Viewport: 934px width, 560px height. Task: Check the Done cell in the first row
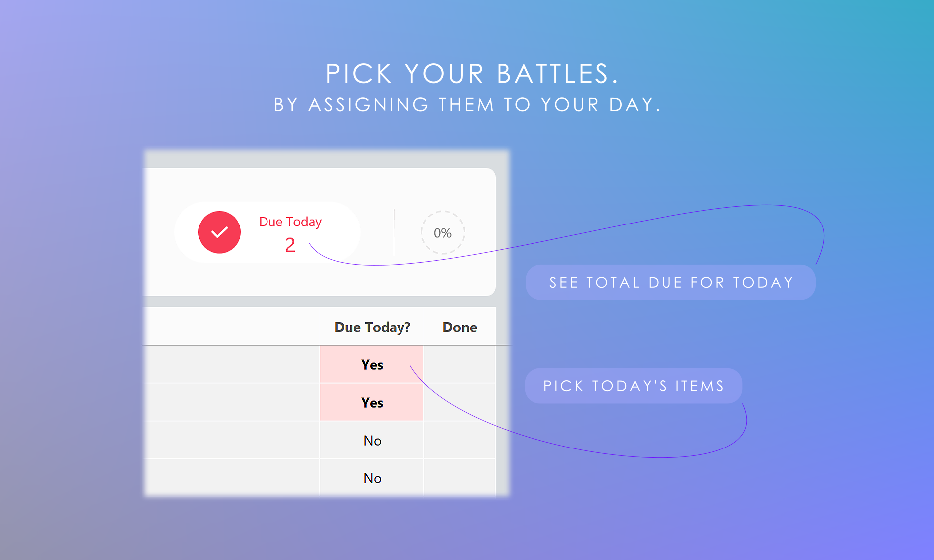pos(459,365)
